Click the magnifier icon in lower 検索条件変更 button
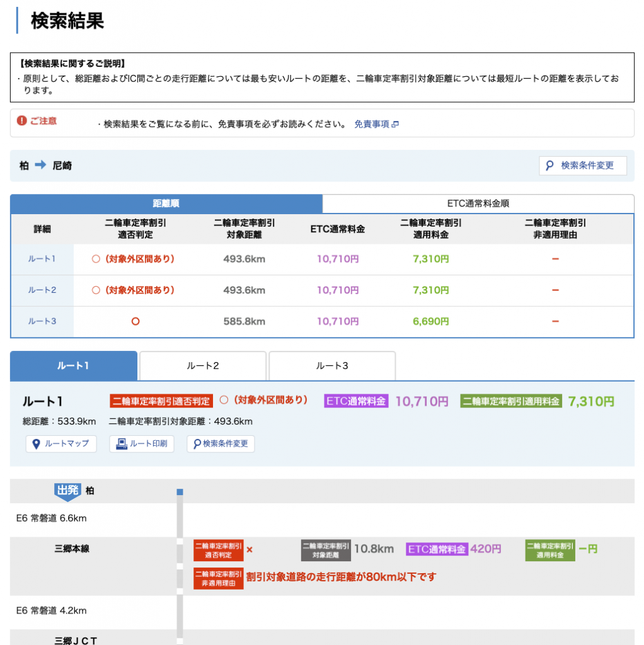Image resolution: width=644 pixels, height=645 pixels. pyautogui.click(x=197, y=443)
